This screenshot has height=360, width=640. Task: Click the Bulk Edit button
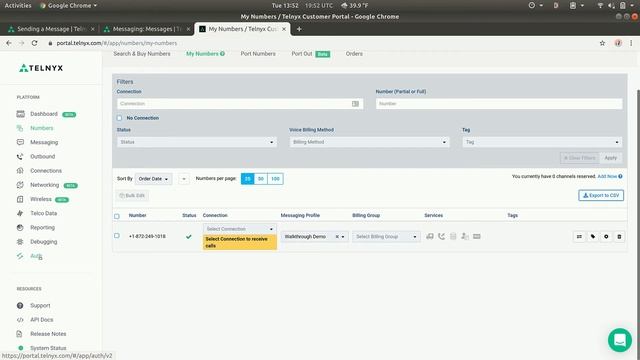point(132,196)
